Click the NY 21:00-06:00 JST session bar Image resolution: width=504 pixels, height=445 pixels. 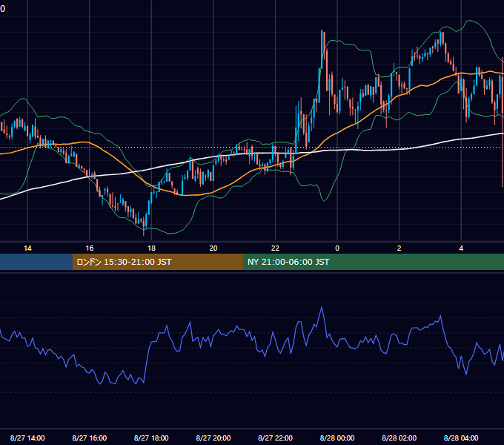(373, 262)
